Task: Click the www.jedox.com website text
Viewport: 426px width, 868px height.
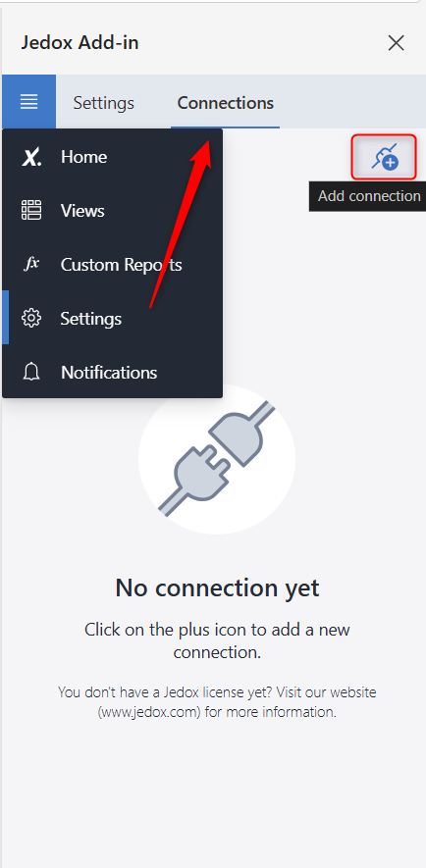Action: point(149,712)
